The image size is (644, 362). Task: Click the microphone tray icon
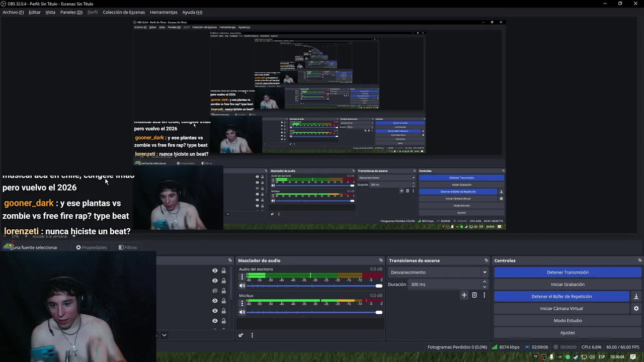[551, 357]
